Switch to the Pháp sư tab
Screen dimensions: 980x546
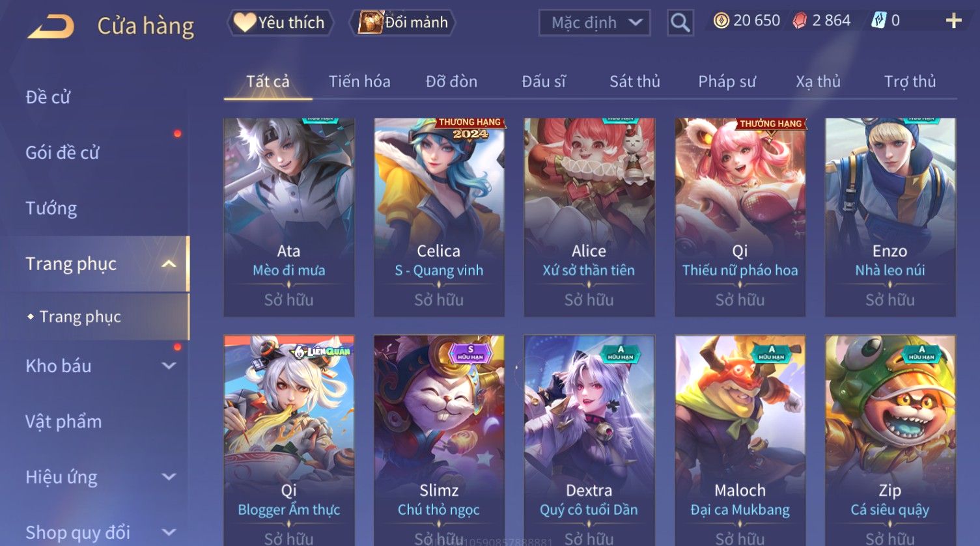727,81
